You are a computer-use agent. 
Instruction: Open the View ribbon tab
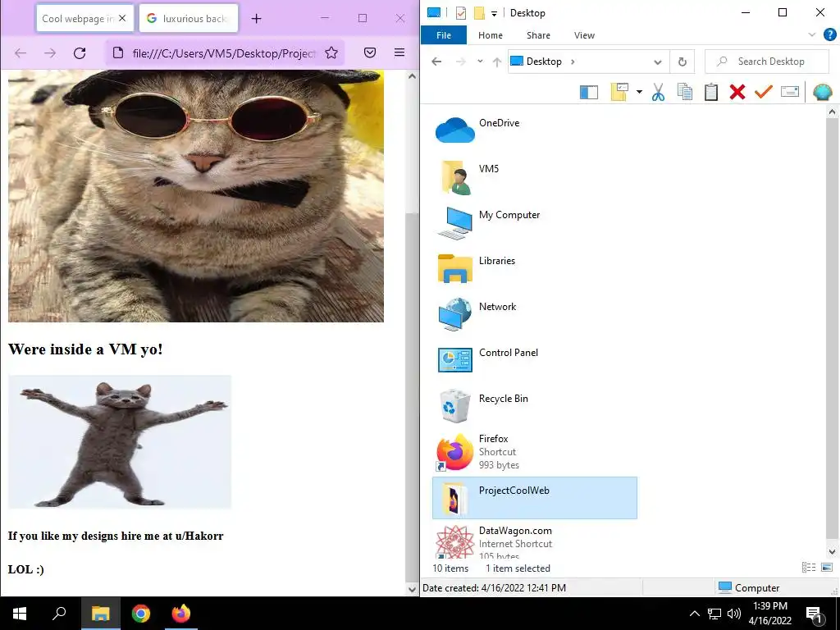coord(584,35)
